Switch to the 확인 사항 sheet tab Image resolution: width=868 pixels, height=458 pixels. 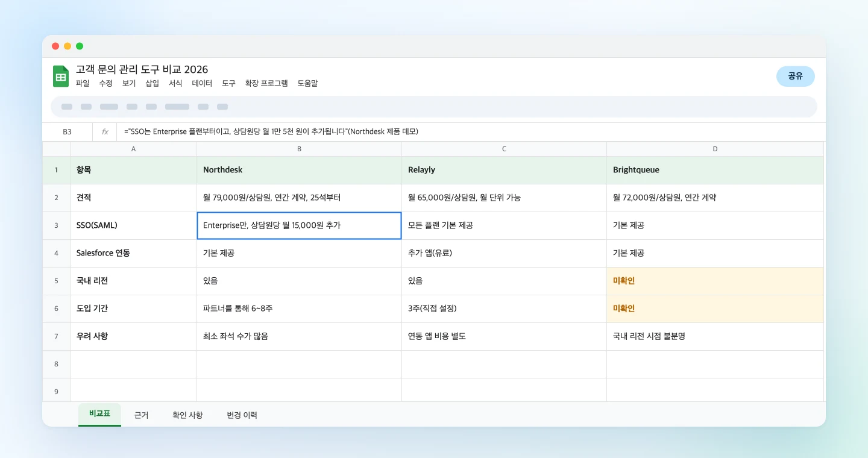(x=187, y=415)
